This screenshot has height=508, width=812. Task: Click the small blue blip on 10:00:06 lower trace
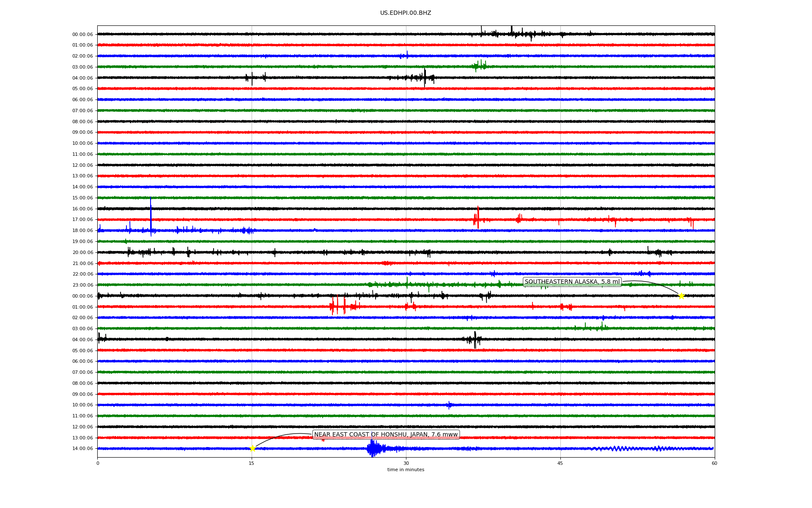(449, 405)
